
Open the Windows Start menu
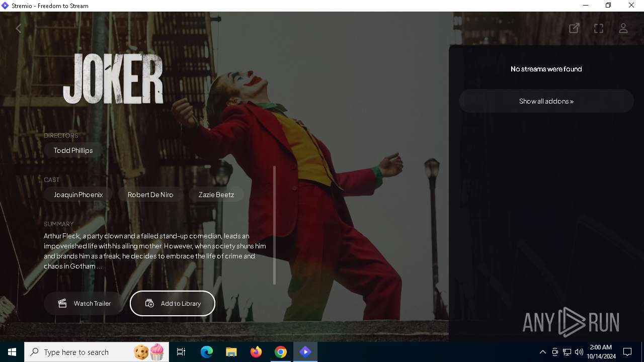[12, 352]
